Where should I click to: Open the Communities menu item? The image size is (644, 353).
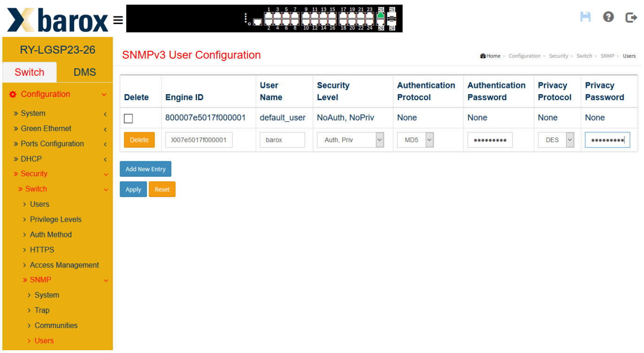point(56,326)
